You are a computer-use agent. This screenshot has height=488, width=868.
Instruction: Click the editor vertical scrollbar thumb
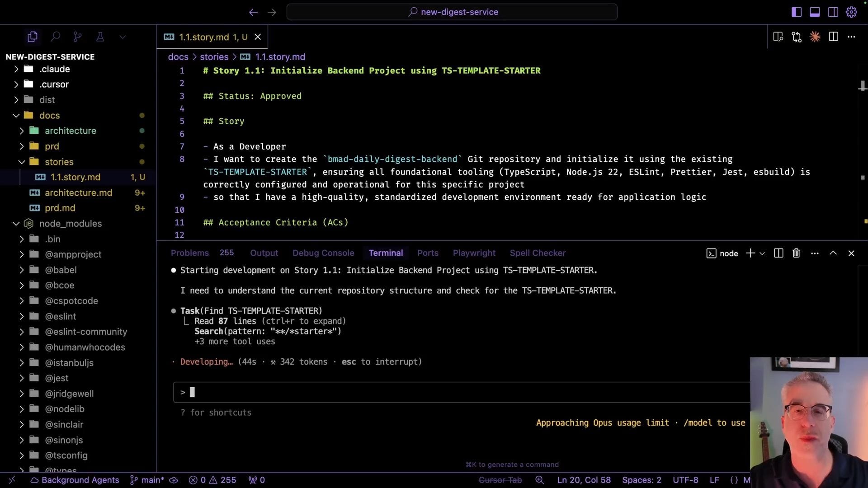click(862, 85)
